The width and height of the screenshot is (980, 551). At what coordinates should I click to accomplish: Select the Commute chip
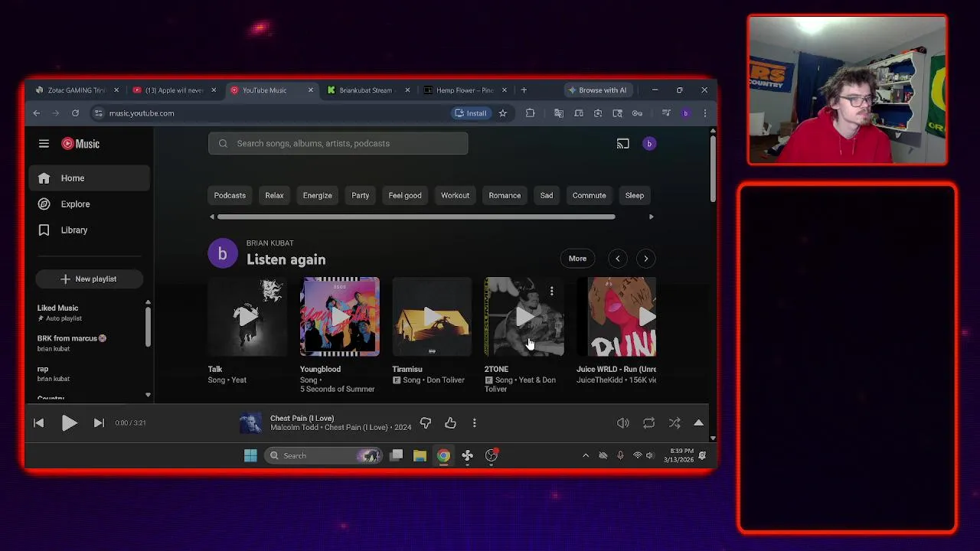click(x=589, y=195)
